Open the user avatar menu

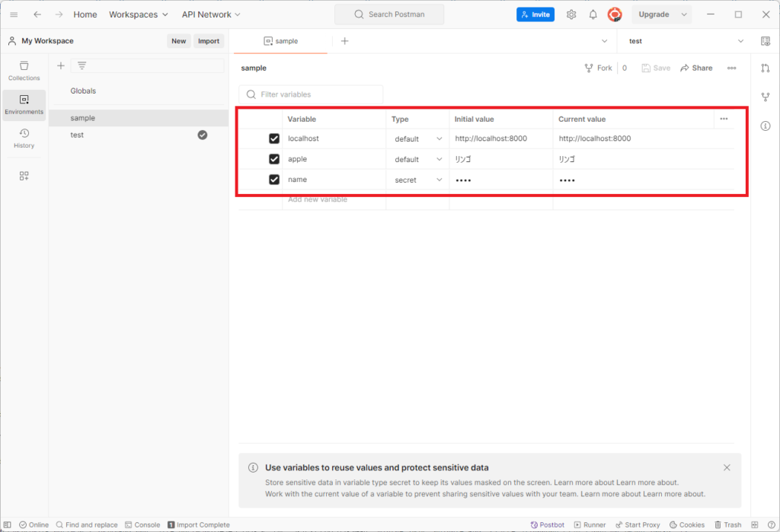point(615,14)
